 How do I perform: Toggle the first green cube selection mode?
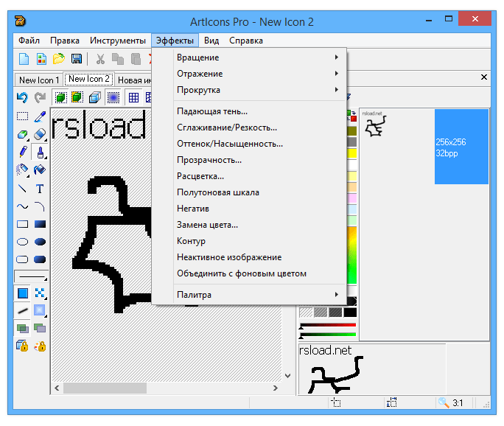click(60, 97)
